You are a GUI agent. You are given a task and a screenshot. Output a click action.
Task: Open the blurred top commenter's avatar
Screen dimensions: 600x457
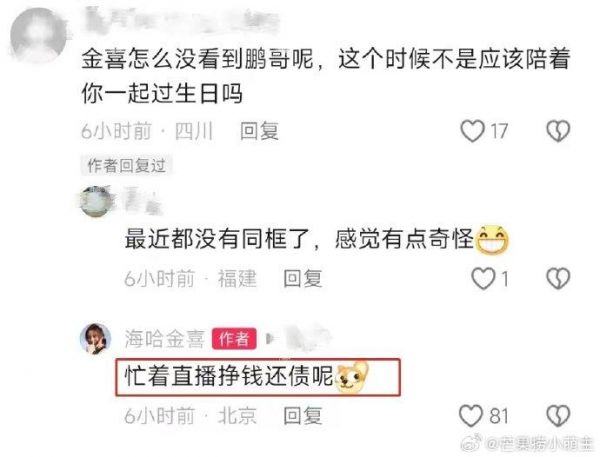pyautogui.click(x=38, y=35)
